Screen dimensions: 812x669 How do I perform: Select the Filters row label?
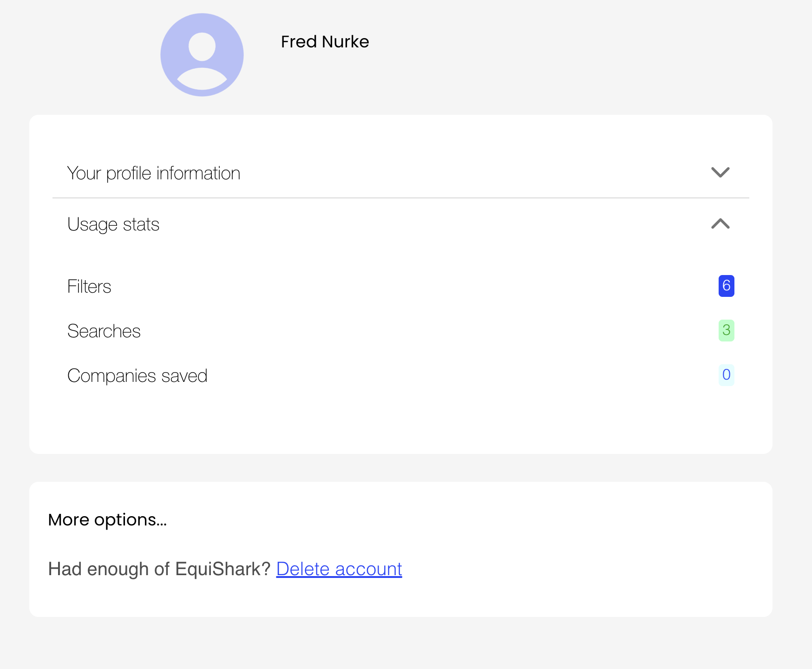pos(89,286)
